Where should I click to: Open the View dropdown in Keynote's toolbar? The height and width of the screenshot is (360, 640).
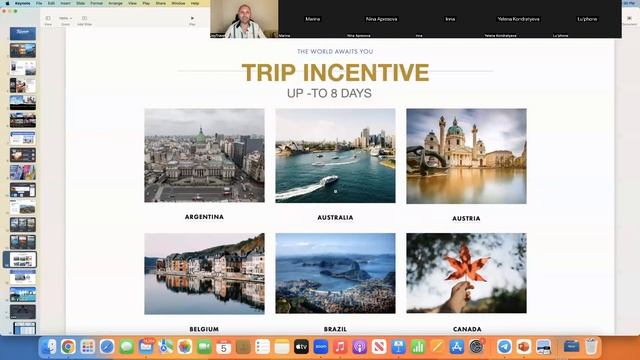pos(48,20)
